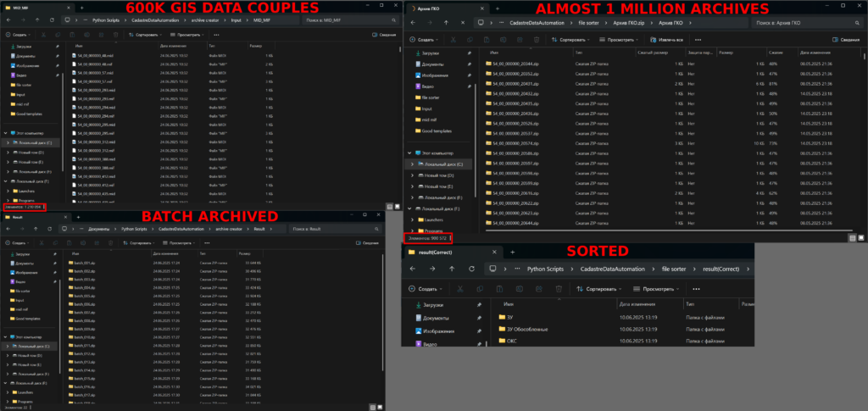This screenshot has height=411, width=868.
Task: Open Создать dropdown in MID_MIF window
Action: pos(17,34)
